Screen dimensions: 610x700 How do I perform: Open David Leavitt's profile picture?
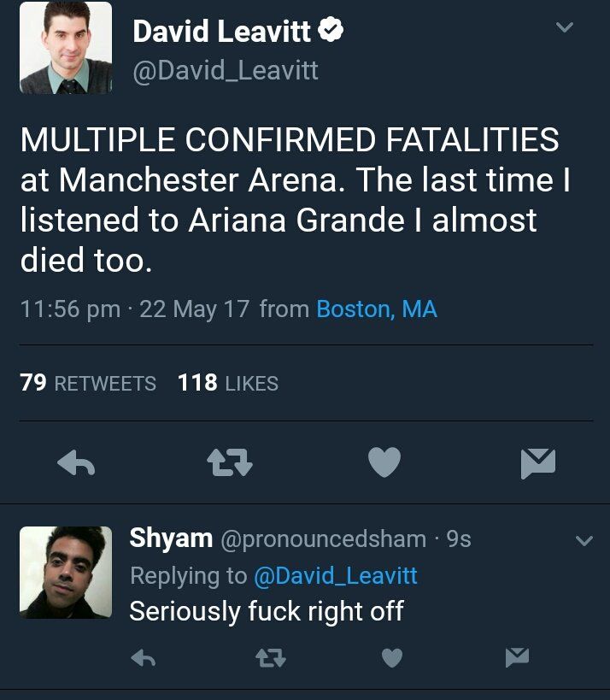[x=66, y=47]
